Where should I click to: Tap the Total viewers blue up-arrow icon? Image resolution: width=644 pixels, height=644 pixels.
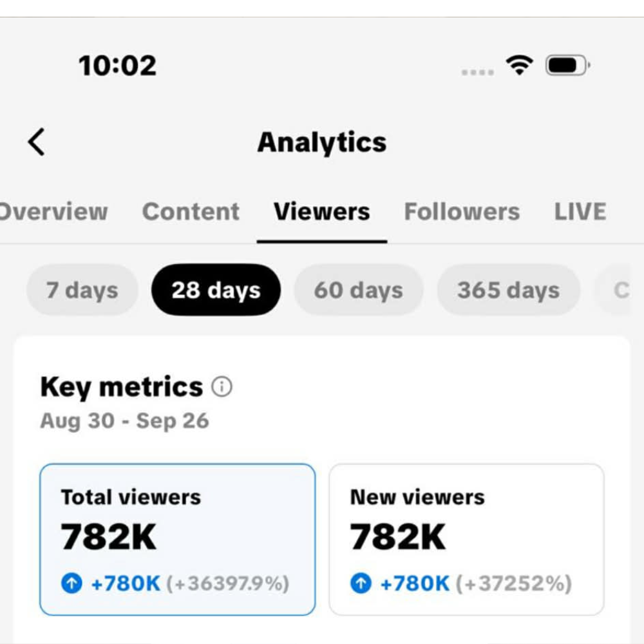tap(71, 583)
